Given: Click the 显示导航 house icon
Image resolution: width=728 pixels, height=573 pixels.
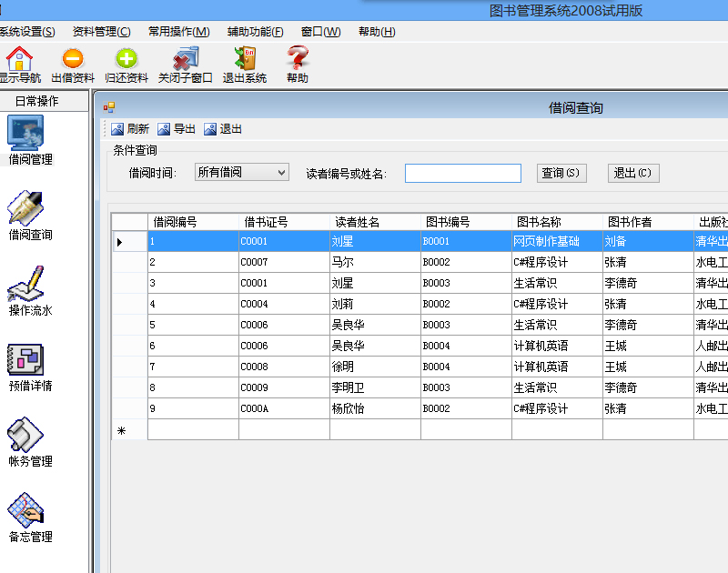Looking at the screenshot, I should click(19, 59).
